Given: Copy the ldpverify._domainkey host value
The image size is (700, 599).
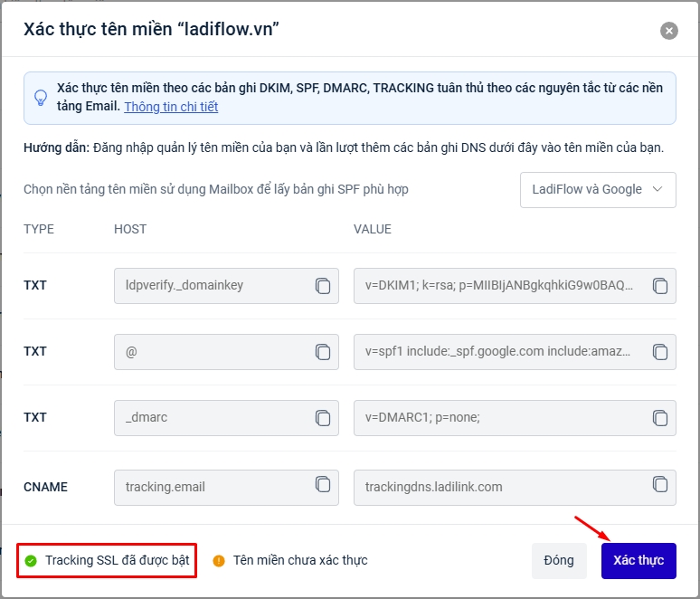Looking at the screenshot, I should click(x=323, y=286).
